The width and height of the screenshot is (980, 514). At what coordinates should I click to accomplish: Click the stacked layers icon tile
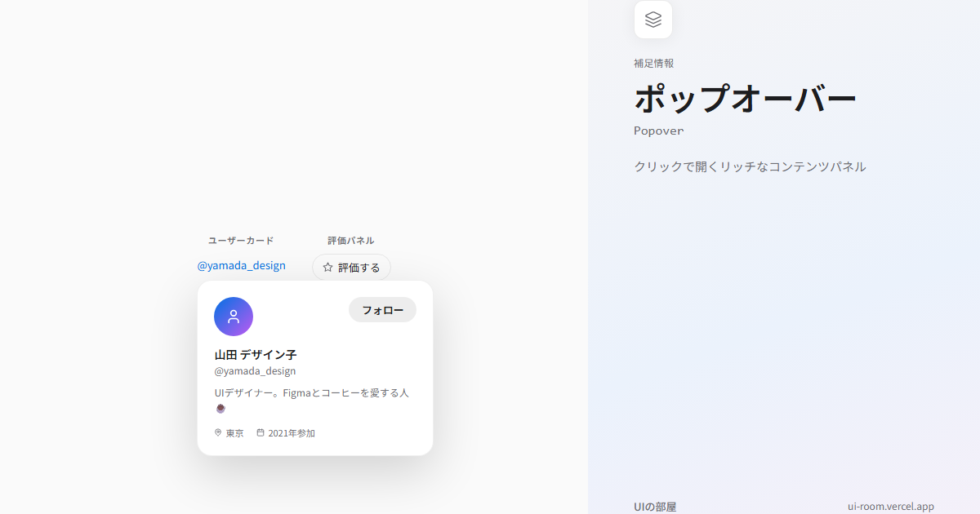(x=653, y=20)
